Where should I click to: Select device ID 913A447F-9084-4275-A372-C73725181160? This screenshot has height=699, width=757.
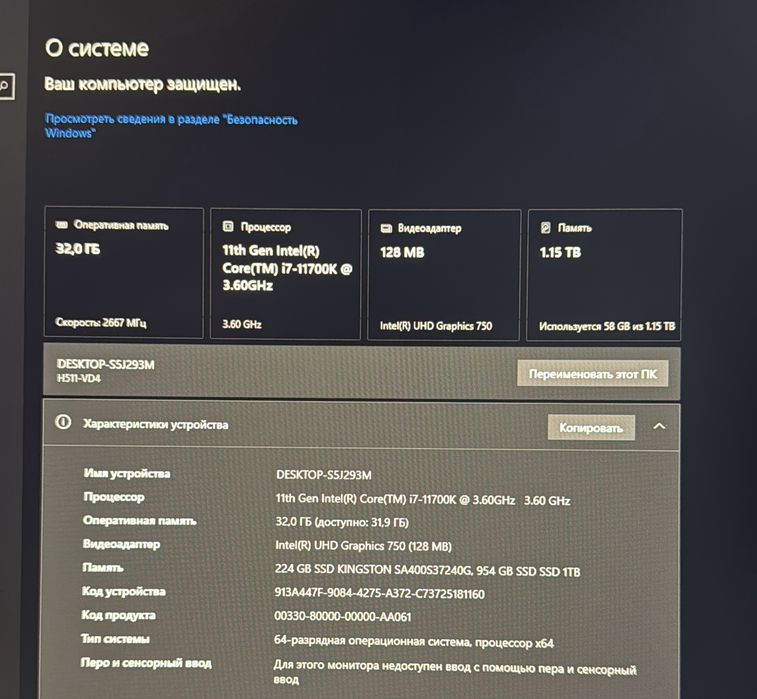[x=379, y=593]
